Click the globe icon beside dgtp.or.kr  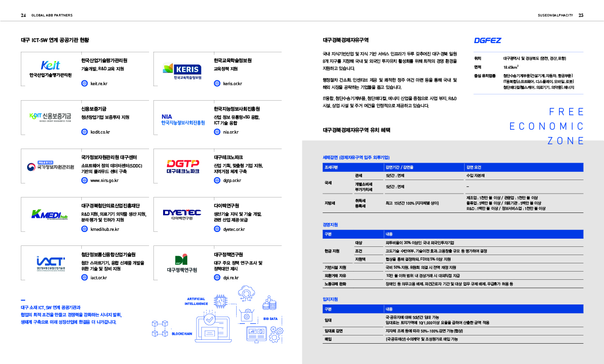217,181
